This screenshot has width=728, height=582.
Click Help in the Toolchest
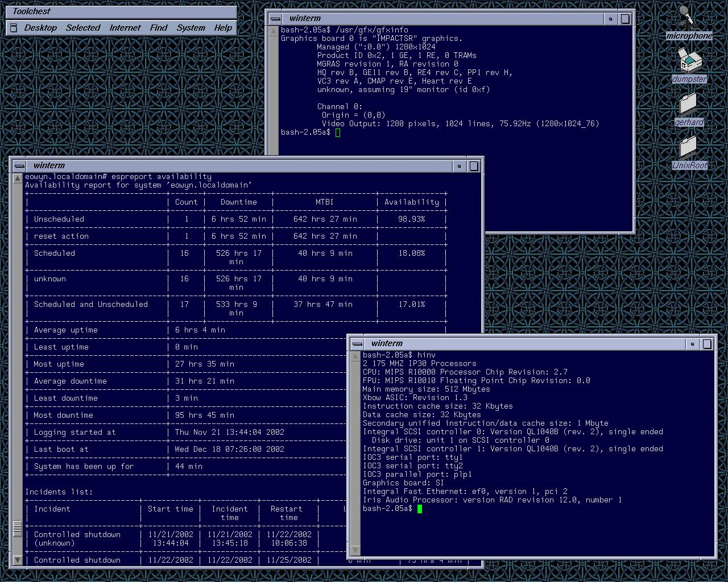tap(223, 28)
